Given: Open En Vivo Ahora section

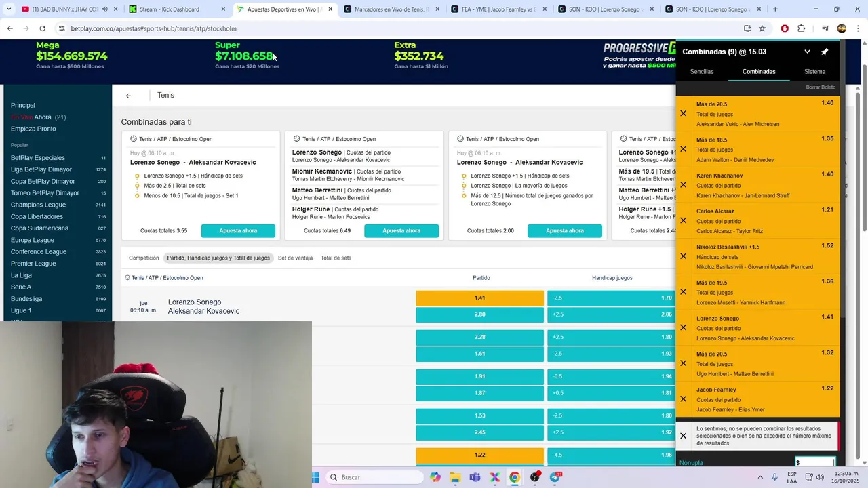Looking at the screenshot, I should [38, 117].
